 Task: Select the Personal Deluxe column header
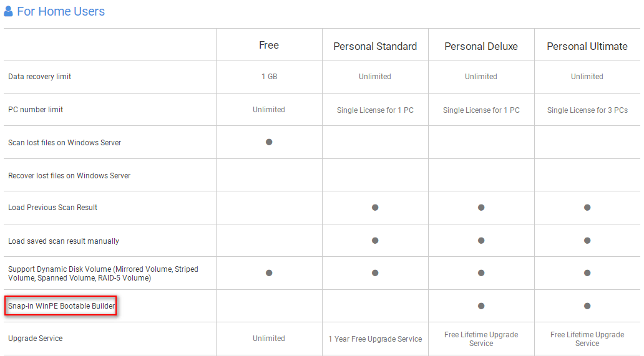(481, 46)
